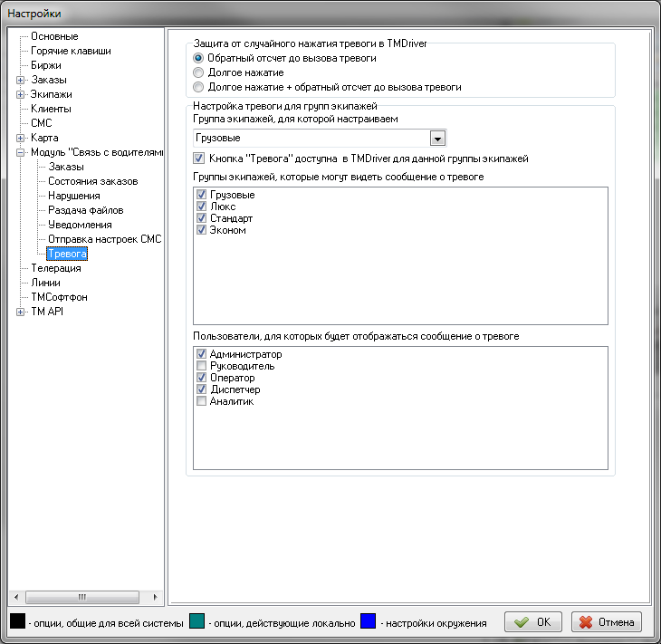This screenshot has width=661, height=644.
Task: Open 'ТМСофтфон' settings section
Action: 59,297
